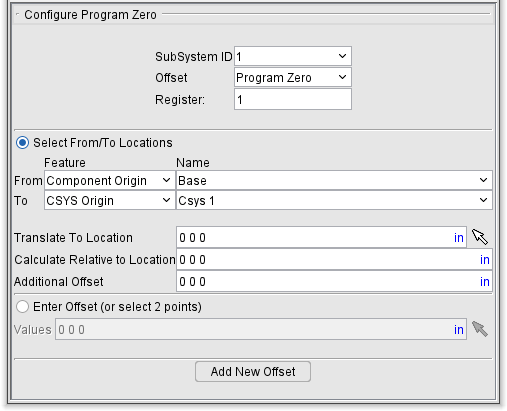The width and height of the screenshot is (507, 411).
Task: Click the 'in' unit link in Calculate Relative field
Action: click(484, 260)
